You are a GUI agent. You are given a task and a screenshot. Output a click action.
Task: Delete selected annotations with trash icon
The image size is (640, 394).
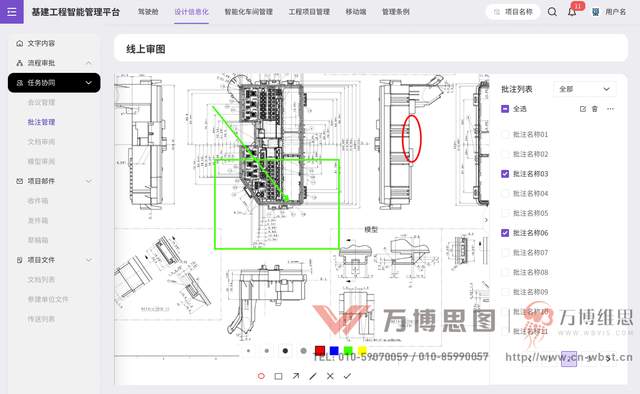pyautogui.click(x=595, y=109)
